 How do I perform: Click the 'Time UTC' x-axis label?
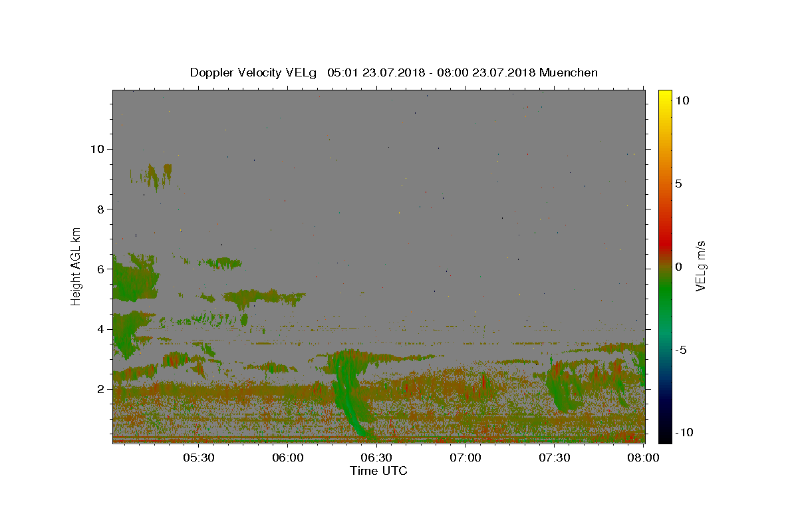tap(378, 471)
